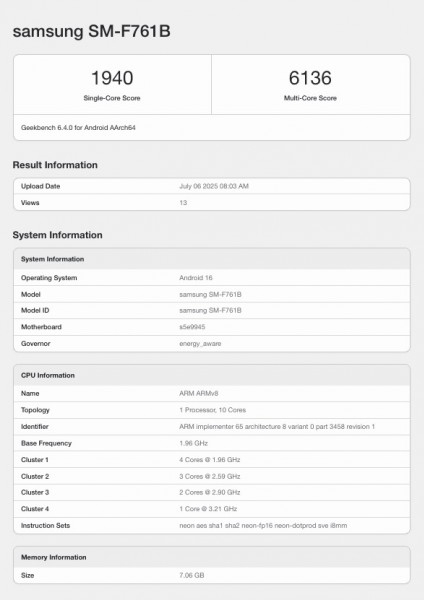
Task: Select the Topology value 1 Processor, 10 Cores
Action: coord(212,410)
